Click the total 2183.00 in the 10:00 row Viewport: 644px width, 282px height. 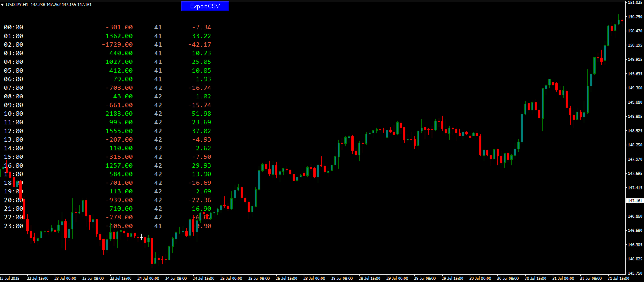coord(119,114)
